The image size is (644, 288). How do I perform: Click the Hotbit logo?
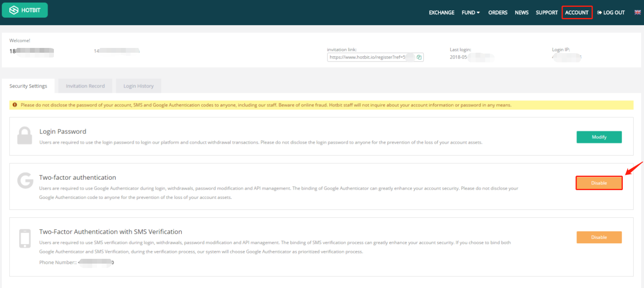(25, 10)
